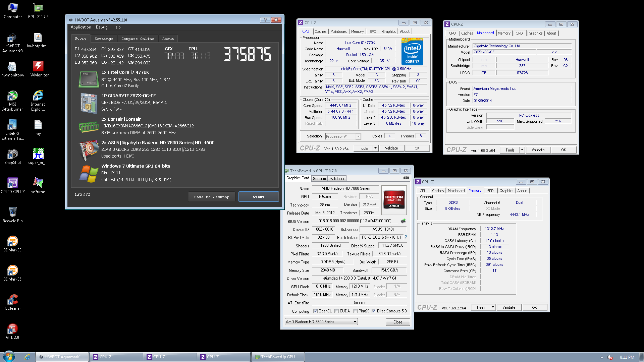Open Caches tab in CPU-Z CPU window

[320, 32]
